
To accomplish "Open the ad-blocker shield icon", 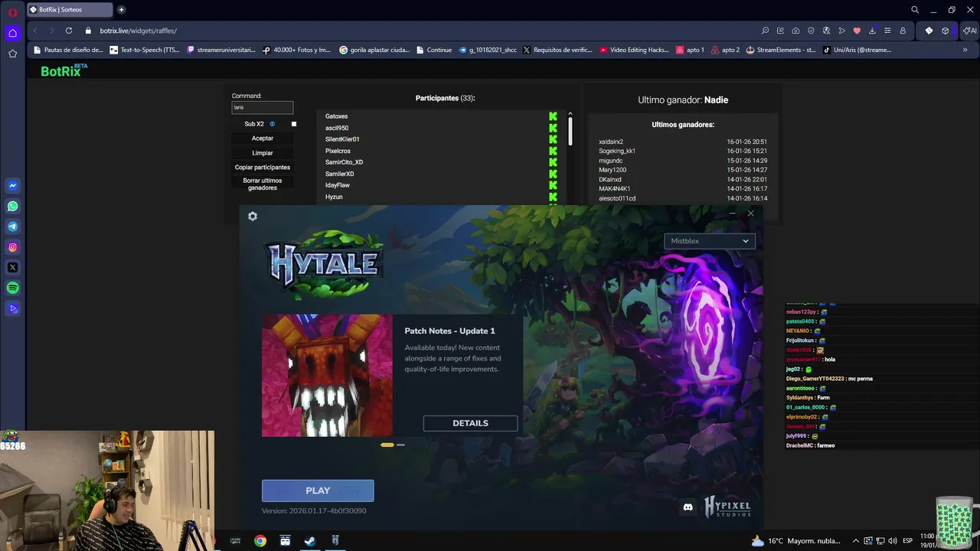I will tap(811, 31).
